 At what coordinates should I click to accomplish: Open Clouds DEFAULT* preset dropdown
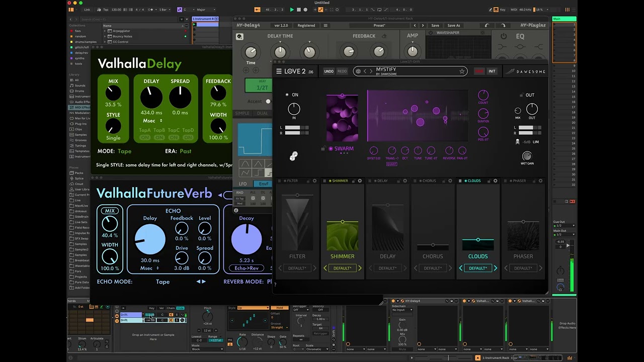point(478,268)
